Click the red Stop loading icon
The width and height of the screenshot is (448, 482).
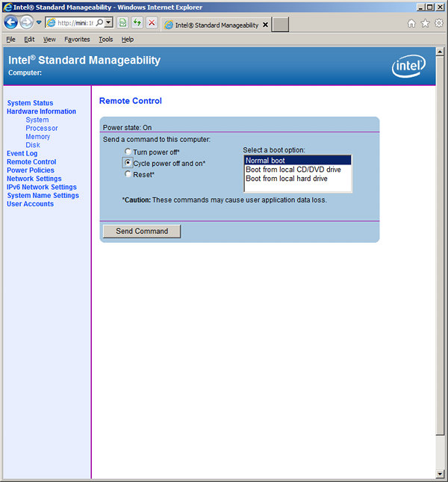pos(152,22)
